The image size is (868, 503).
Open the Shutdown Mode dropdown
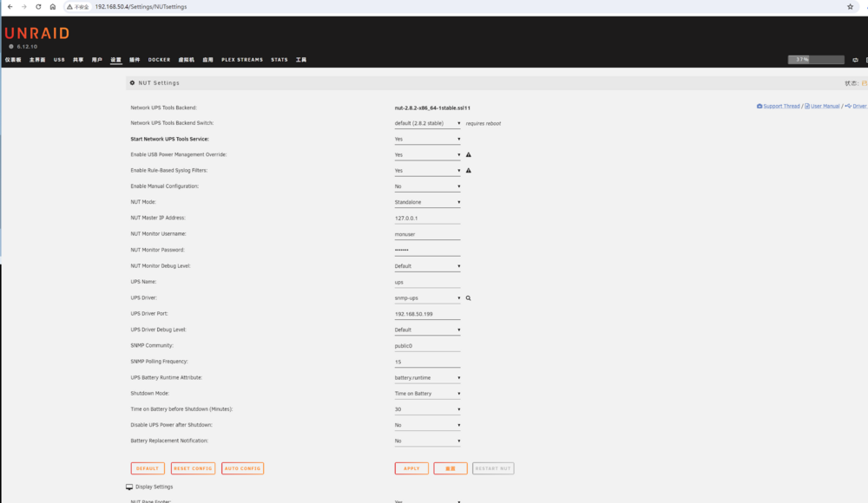pos(427,394)
